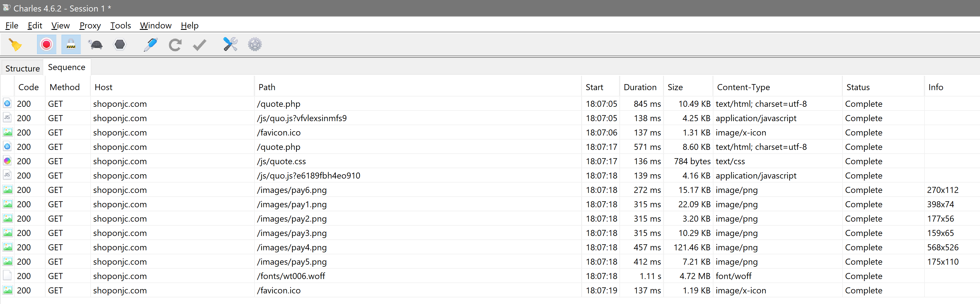
Task: Select the /images/pay4.png request row
Action: pyautogui.click(x=490, y=247)
